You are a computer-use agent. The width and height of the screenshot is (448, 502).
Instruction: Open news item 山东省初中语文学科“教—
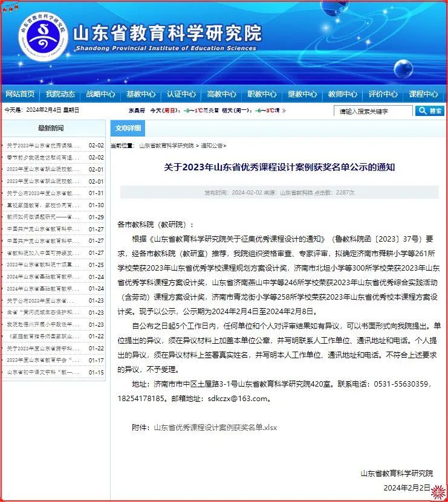43,372
